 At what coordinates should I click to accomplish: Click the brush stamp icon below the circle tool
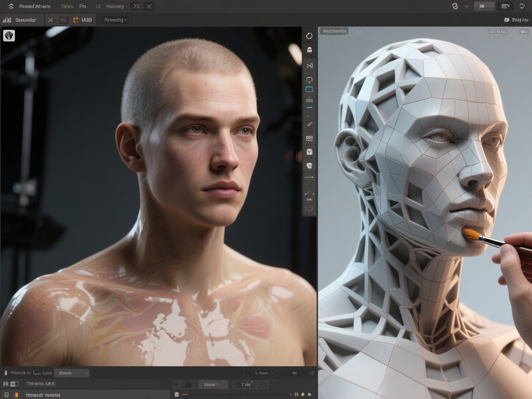(309, 50)
